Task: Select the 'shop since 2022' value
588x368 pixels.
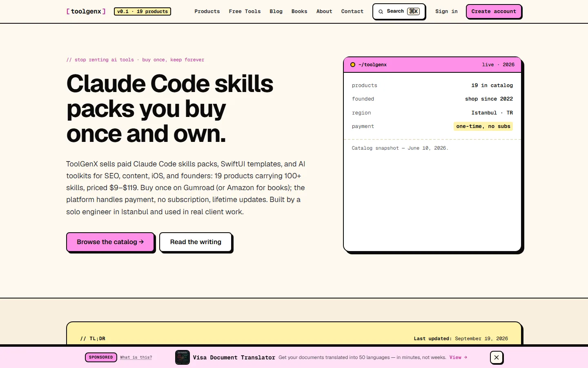Action: point(489,99)
